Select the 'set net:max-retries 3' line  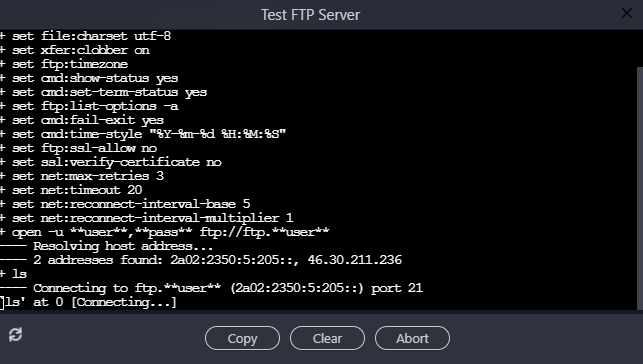coord(82,176)
